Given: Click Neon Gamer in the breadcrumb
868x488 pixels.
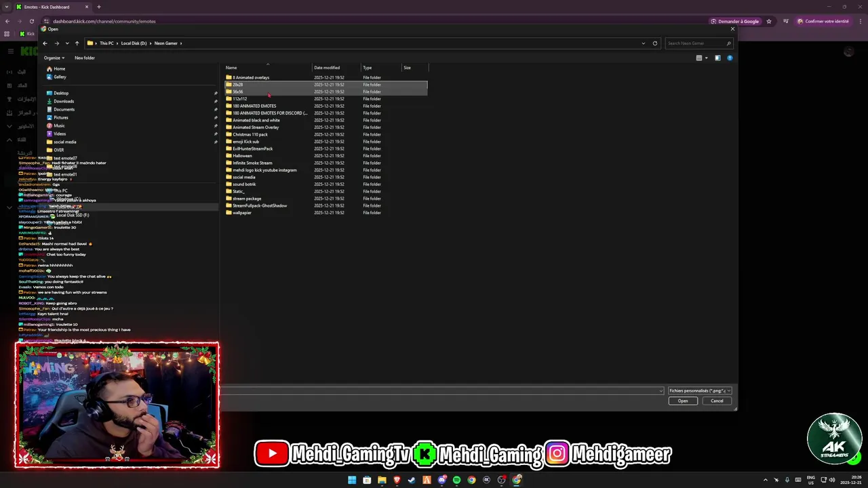Looking at the screenshot, I should [x=165, y=43].
